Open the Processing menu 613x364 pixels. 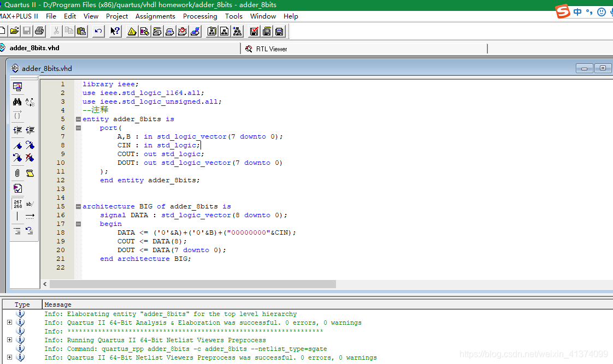(x=200, y=16)
